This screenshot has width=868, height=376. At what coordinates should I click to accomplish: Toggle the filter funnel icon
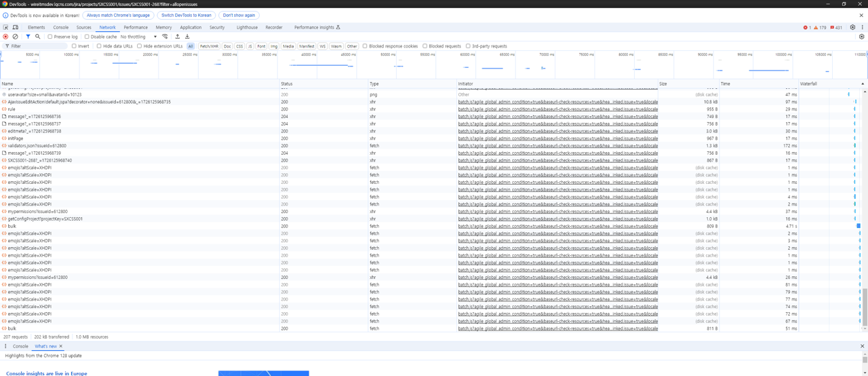[x=28, y=37]
